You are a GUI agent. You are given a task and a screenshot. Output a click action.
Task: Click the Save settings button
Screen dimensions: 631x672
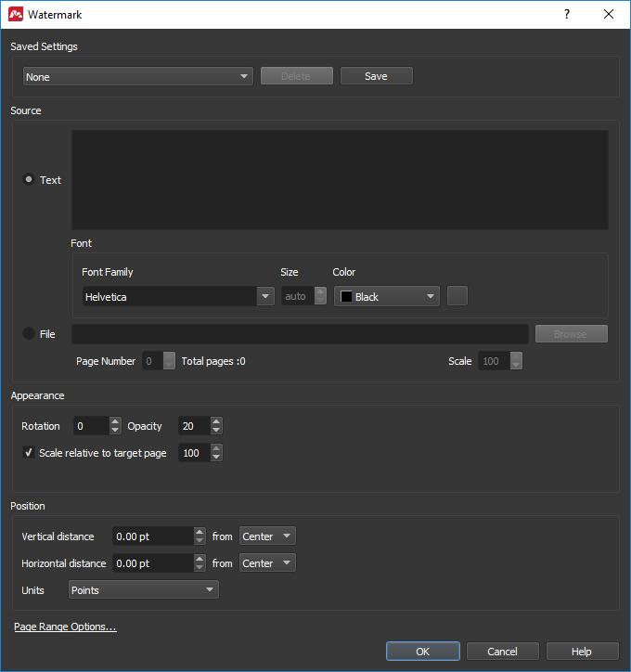(x=376, y=76)
